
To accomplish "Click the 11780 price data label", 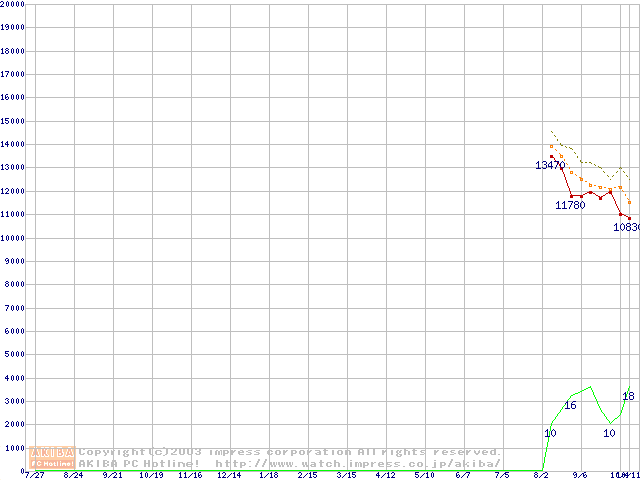I will [570, 205].
